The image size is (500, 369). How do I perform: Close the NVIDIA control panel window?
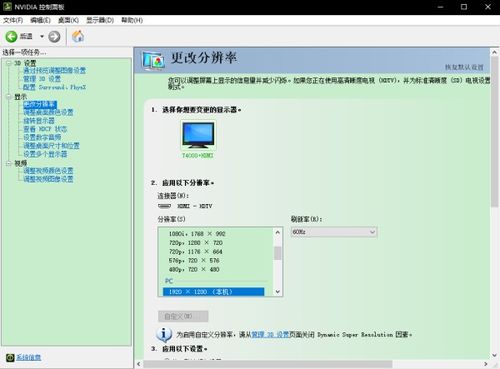point(488,7)
